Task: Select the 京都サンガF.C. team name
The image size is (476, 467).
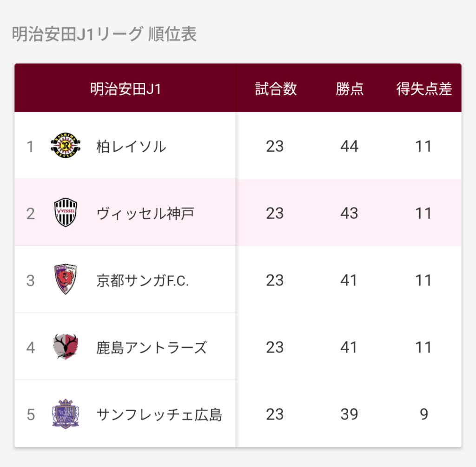Action: (x=142, y=280)
